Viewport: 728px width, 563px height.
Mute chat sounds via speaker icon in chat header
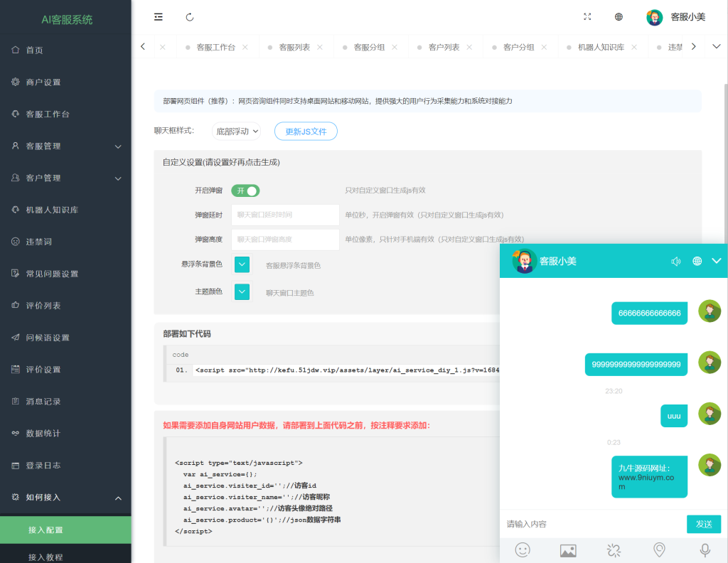[x=675, y=262]
